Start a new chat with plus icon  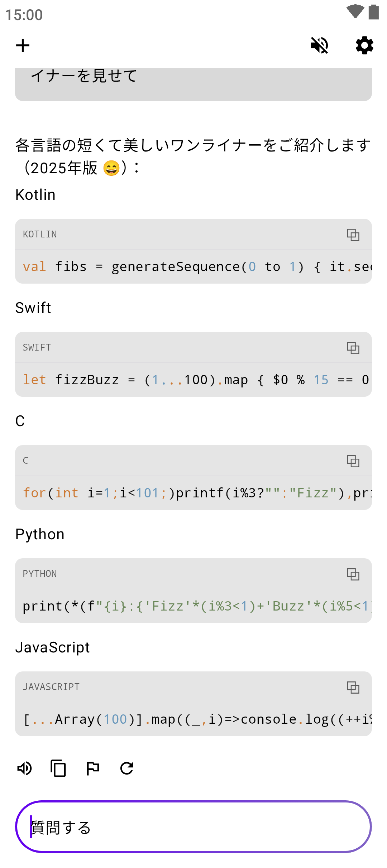point(23,45)
